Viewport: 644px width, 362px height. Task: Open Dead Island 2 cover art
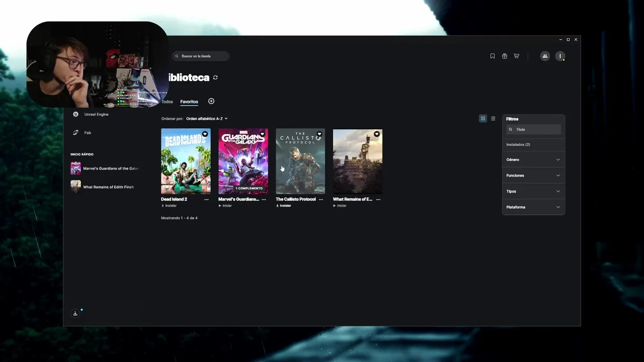186,161
